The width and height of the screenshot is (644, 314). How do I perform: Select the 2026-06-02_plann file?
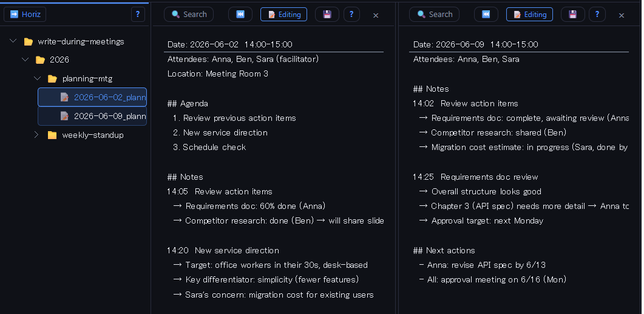[92, 97]
